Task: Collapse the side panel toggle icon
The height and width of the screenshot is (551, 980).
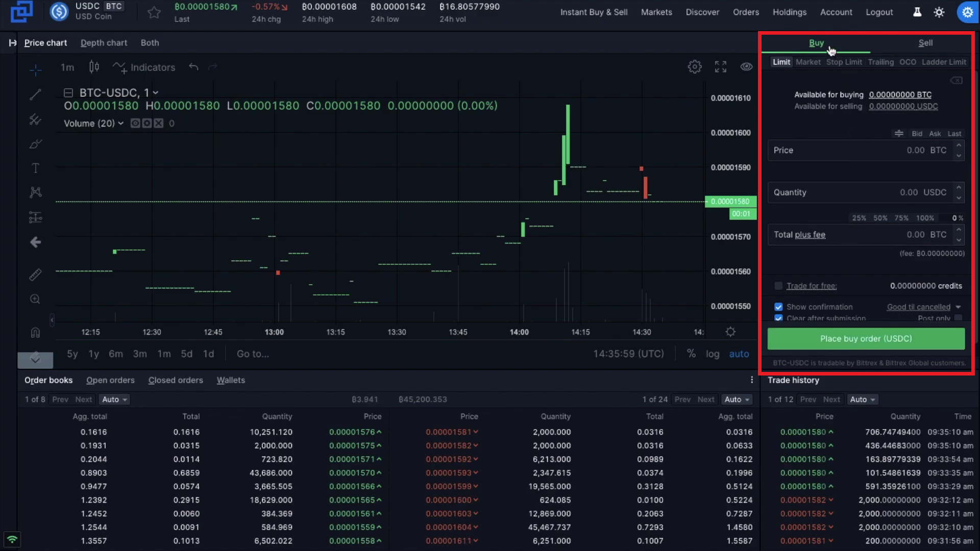Action: [12, 43]
